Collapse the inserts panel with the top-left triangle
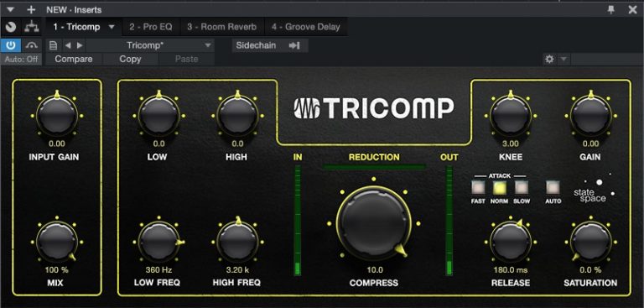The image size is (644, 308). (x=11, y=9)
